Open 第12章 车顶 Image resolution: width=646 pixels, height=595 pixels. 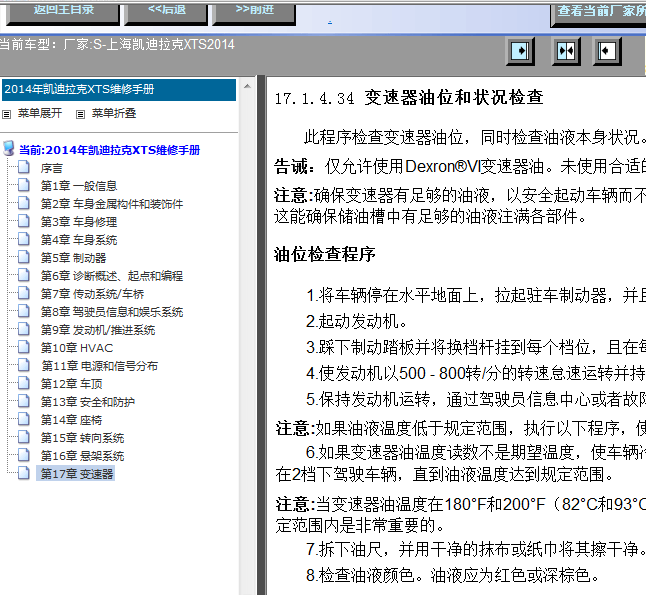[x=71, y=384]
